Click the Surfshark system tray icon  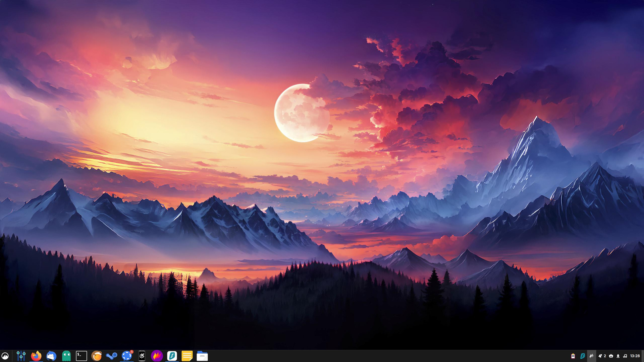(582, 356)
